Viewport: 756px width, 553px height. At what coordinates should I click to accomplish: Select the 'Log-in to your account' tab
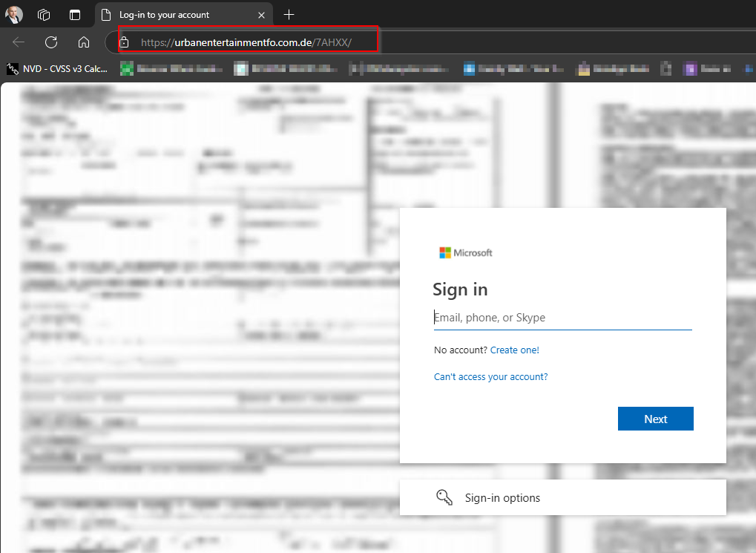(184, 15)
